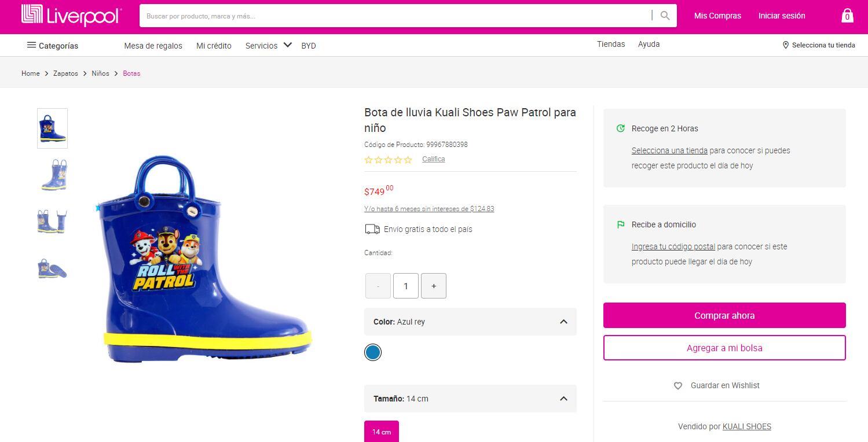Click the search magnifier icon

[665, 16]
